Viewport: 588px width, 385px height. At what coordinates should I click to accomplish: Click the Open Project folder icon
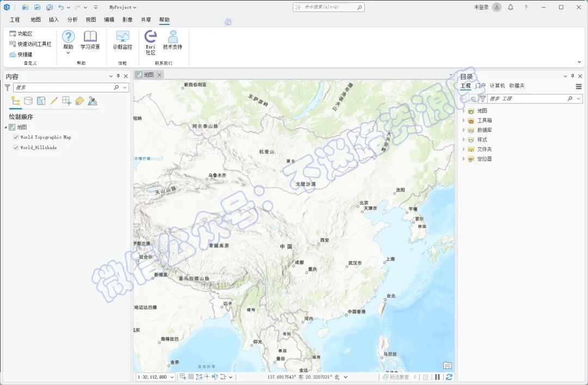click(x=37, y=7)
